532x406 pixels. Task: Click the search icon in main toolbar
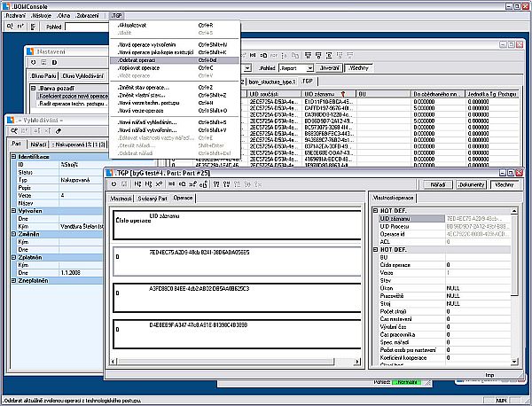click(8, 27)
